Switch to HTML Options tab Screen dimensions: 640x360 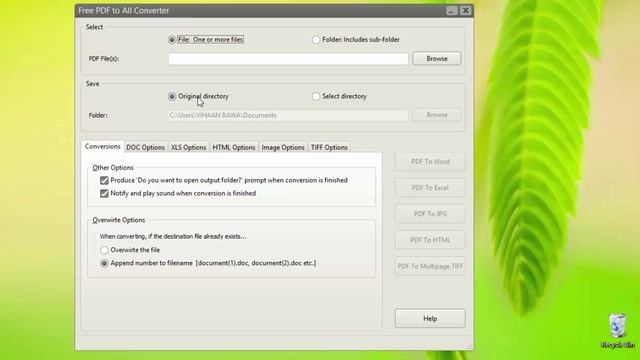233,147
